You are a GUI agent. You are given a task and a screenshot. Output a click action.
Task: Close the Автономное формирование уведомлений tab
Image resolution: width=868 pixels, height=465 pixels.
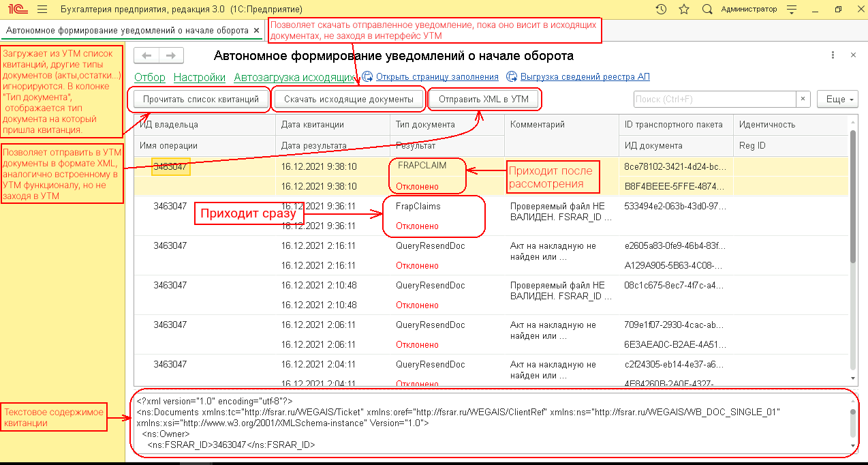(256, 31)
